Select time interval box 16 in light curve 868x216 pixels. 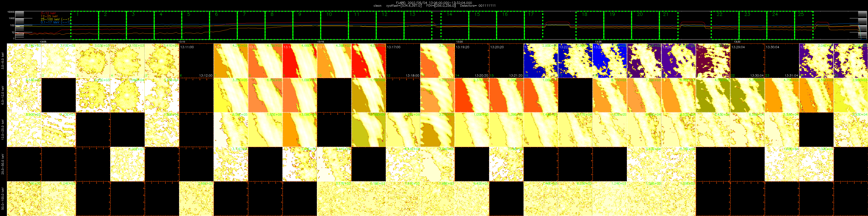(510, 25)
